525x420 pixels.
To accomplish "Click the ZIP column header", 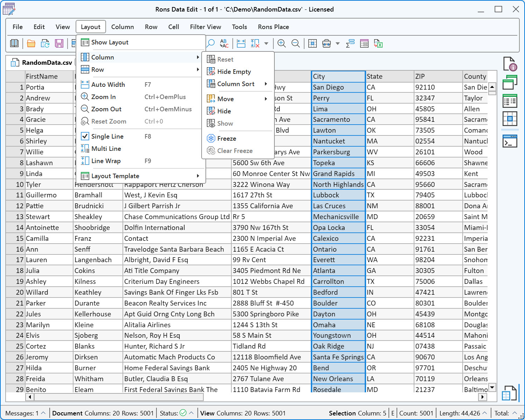I will coord(438,76).
